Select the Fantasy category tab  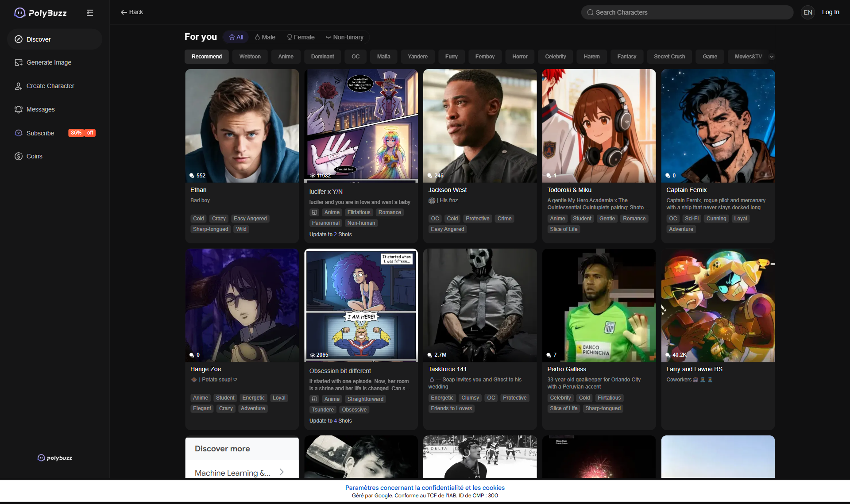pyautogui.click(x=627, y=57)
